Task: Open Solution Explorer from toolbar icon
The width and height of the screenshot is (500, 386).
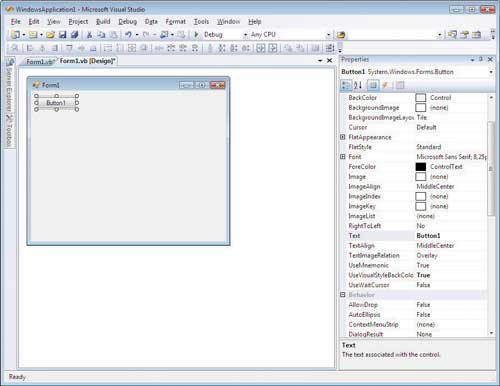Action: [x=452, y=35]
